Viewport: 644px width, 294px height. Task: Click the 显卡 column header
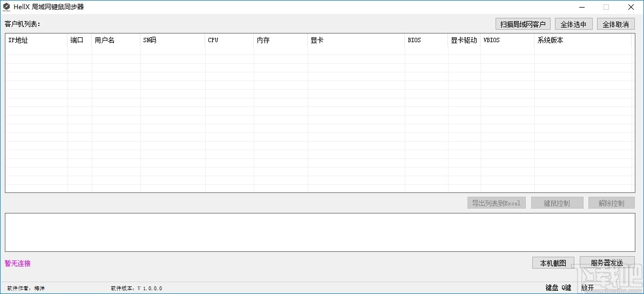(356, 41)
